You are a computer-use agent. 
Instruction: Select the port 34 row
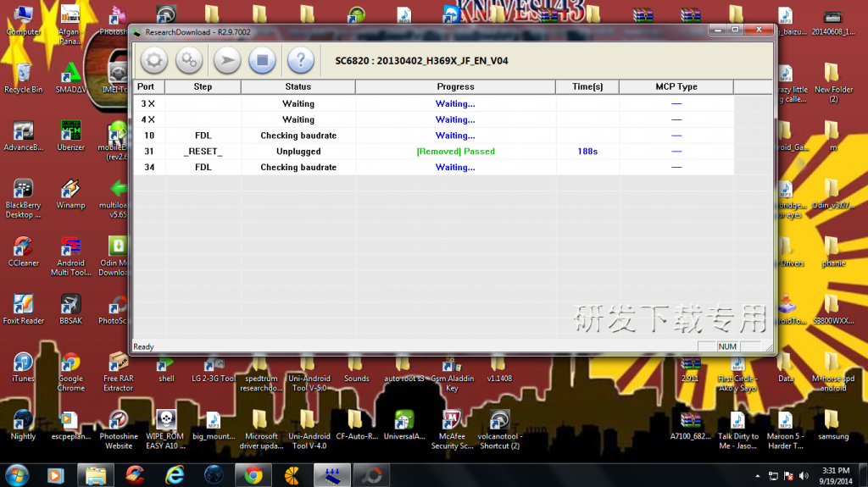[433, 167]
